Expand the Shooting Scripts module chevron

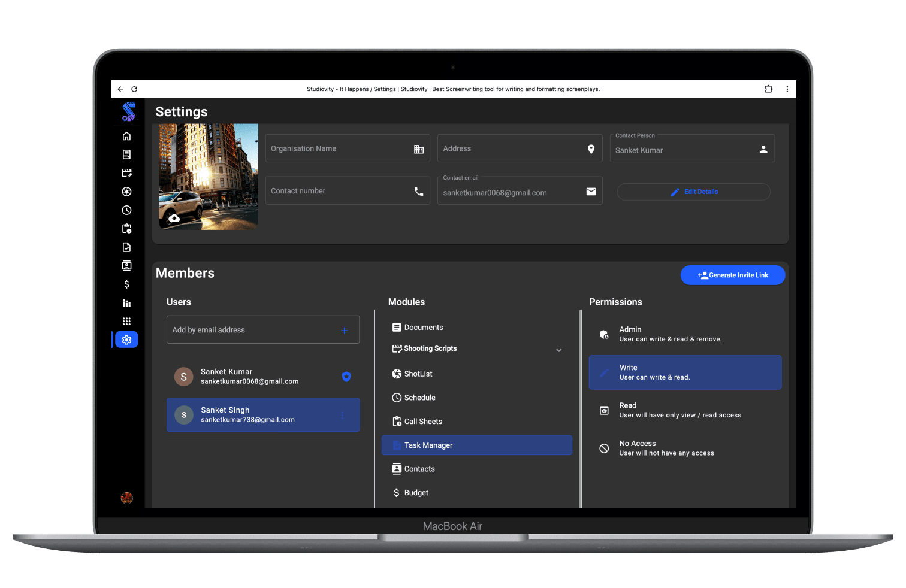point(559,350)
